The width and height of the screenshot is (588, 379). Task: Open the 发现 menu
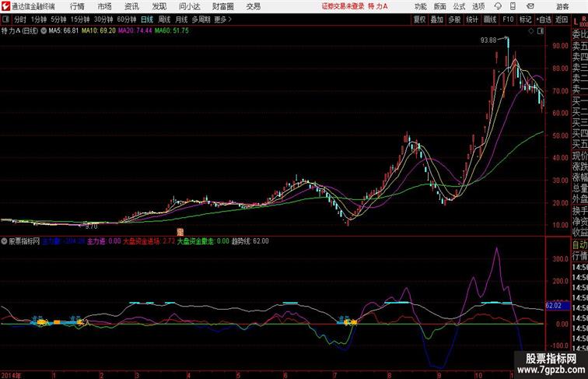click(x=159, y=6)
